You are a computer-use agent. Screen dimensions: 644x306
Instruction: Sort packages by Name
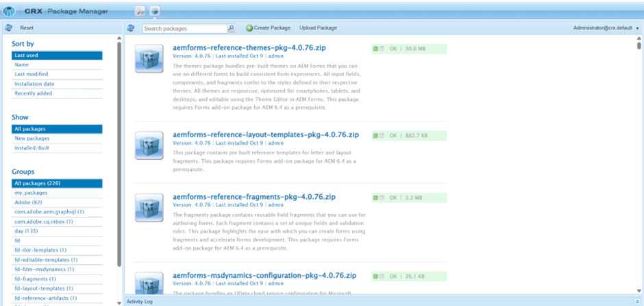coord(22,64)
